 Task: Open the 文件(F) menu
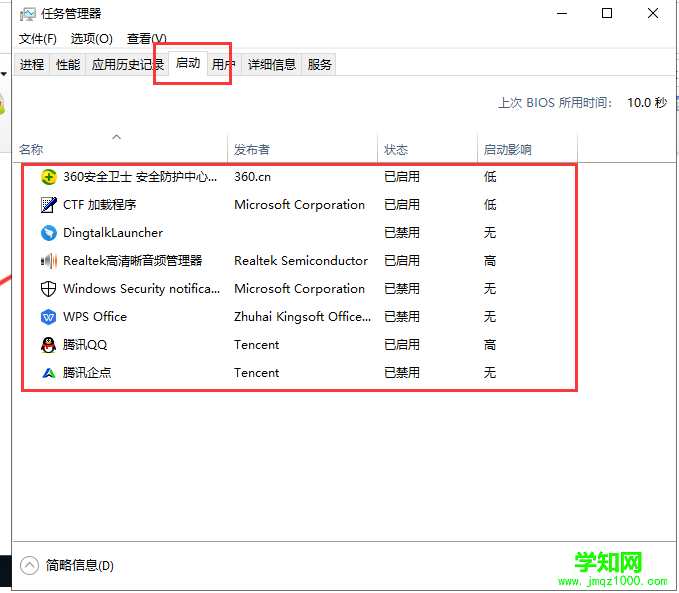click(x=38, y=39)
